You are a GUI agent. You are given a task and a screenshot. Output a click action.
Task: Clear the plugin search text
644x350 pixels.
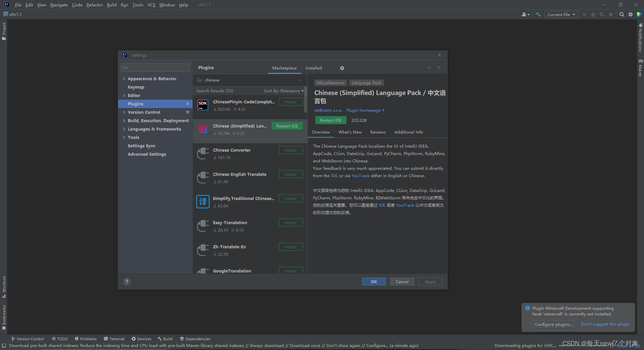click(301, 80)
